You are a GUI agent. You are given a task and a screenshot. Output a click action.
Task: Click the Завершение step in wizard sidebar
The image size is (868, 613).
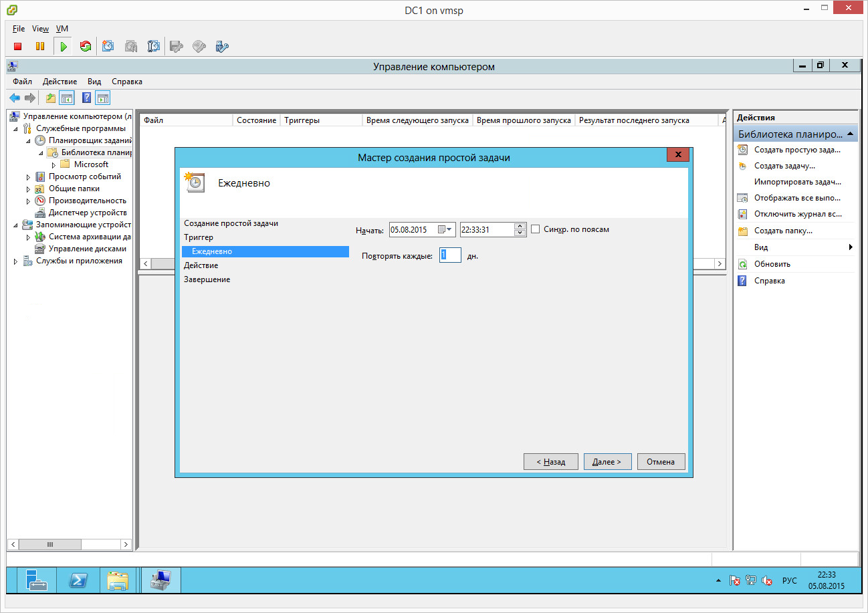click(207, 279)
